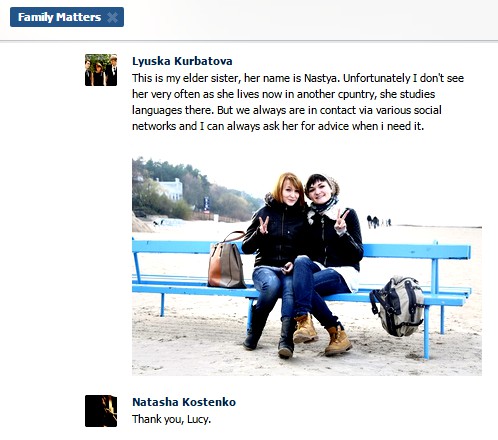Click the post text about elder sister Nastya
Image resolution: width=498 pixels, height=440 pixels.
pyautogui.click(x=298, y=102)
